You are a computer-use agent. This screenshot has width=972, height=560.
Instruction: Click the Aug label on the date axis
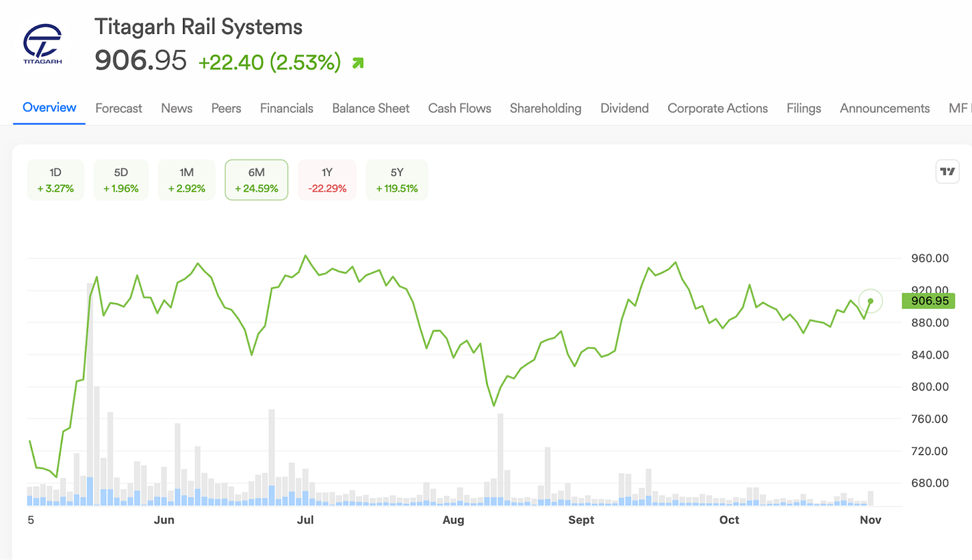coord(453,519)
